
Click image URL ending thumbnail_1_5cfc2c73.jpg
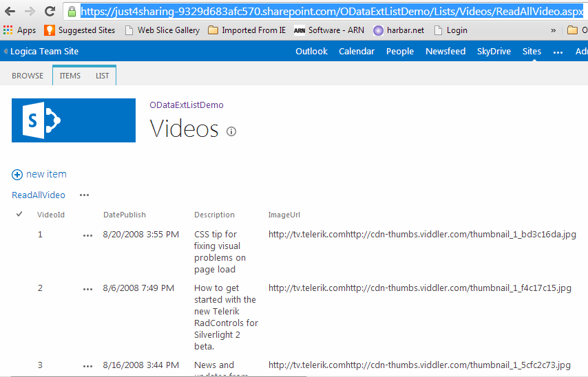pyautogui.click(x=419, y=365)
